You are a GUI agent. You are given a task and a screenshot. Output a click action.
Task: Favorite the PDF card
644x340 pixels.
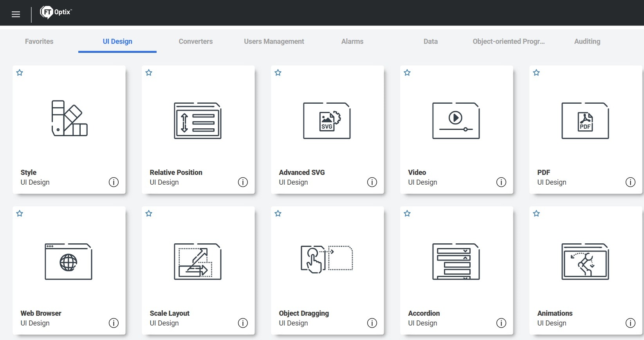pyautogui.click(x=536, y=72)
